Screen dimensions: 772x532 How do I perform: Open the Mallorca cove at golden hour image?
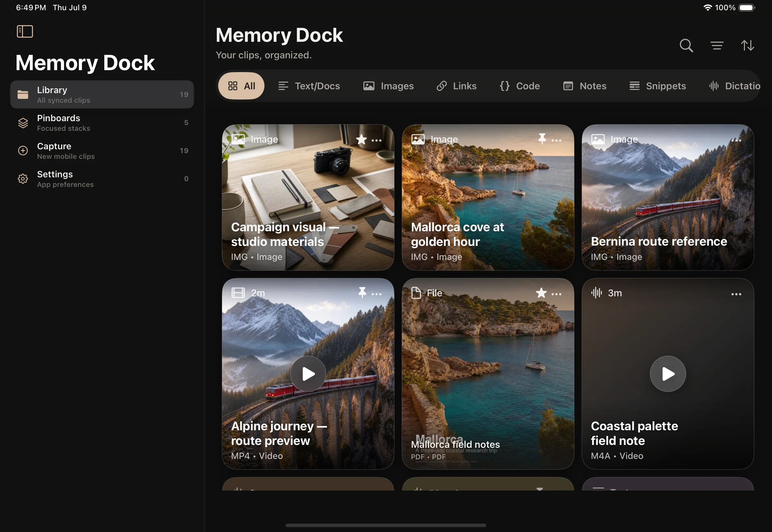488,197
